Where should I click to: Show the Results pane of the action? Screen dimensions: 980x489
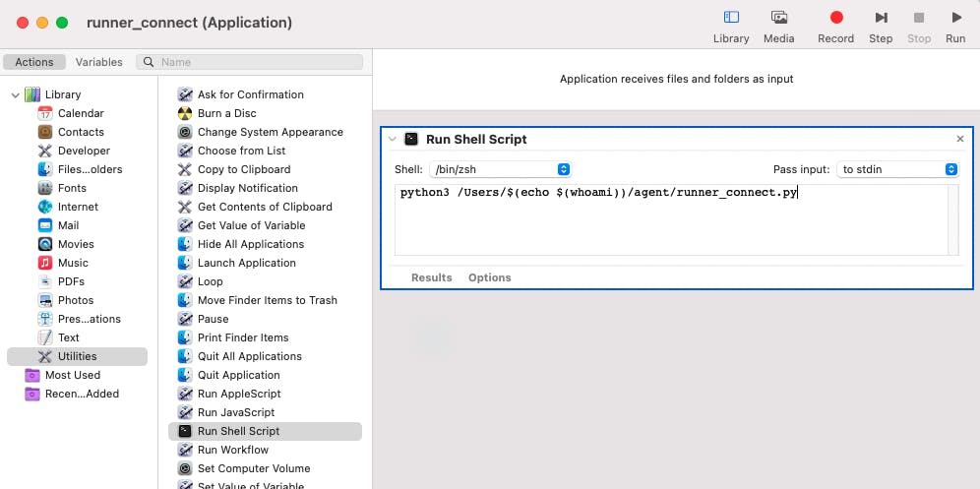(x=431, y=277)
